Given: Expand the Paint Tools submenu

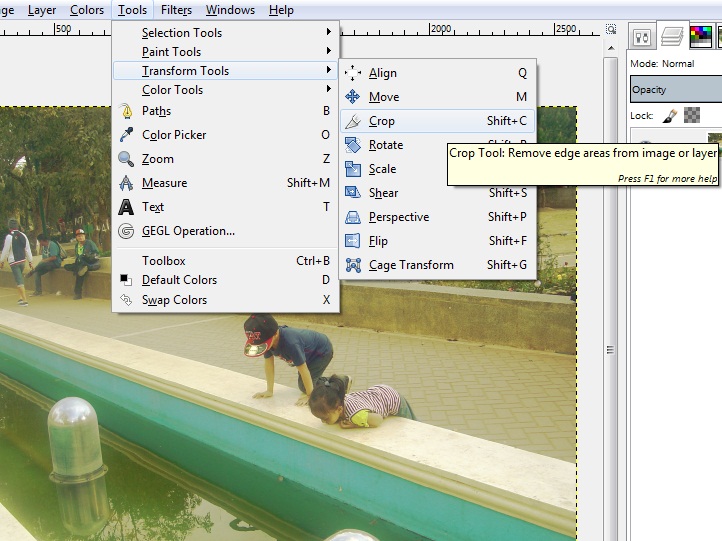Looking at the screenshot, I should tap(226, 52).
